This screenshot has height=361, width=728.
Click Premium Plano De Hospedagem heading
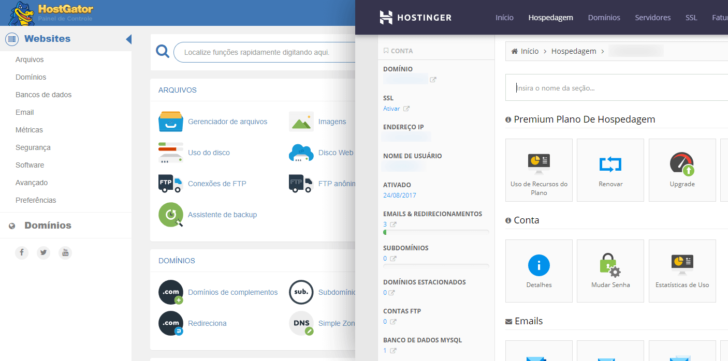584,119
